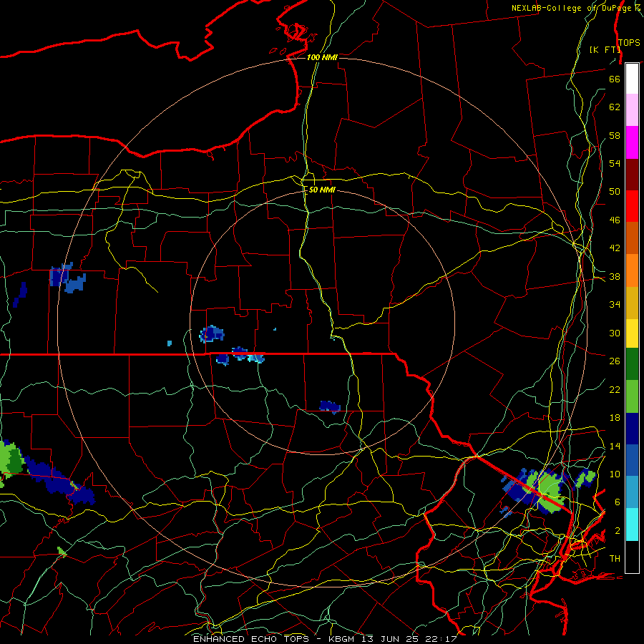Viewport: 644px width, 644px height.
Task: Select the mustard gold legend band
Action: pos(632,303)
